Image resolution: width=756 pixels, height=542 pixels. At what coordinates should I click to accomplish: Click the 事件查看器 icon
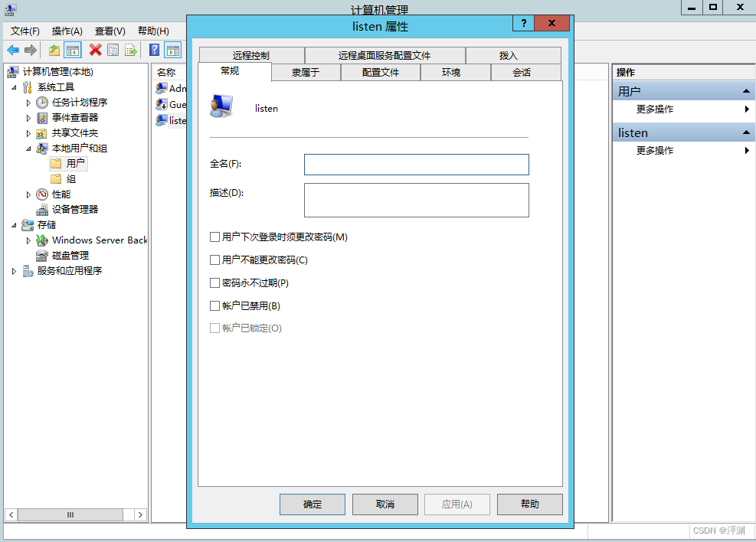point(42,118)
